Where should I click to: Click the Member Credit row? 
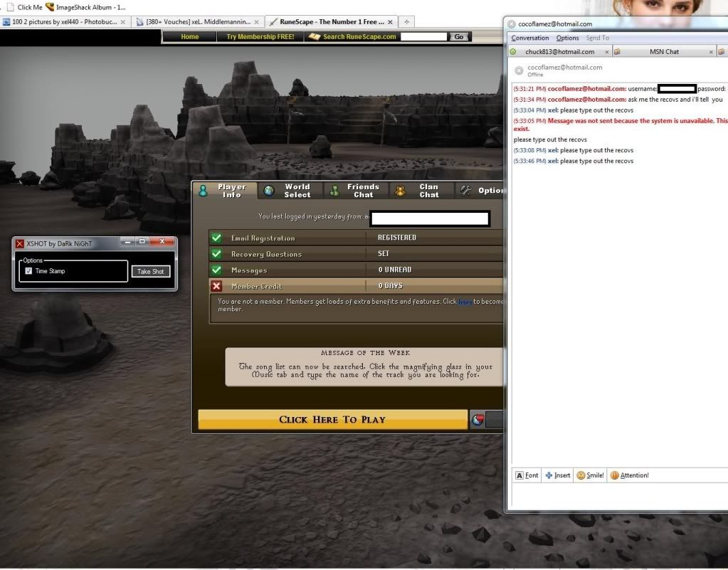click(356, 286)
